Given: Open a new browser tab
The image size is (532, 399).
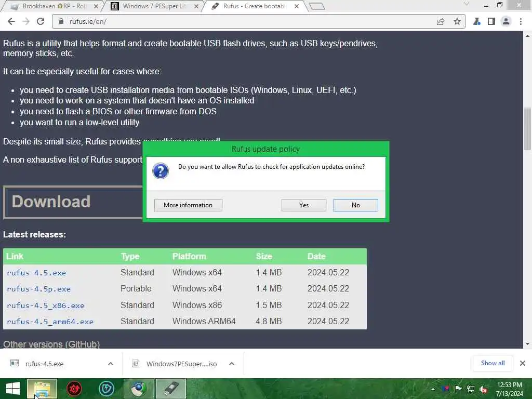Looking at the screenshot, I should pos(317,6).
